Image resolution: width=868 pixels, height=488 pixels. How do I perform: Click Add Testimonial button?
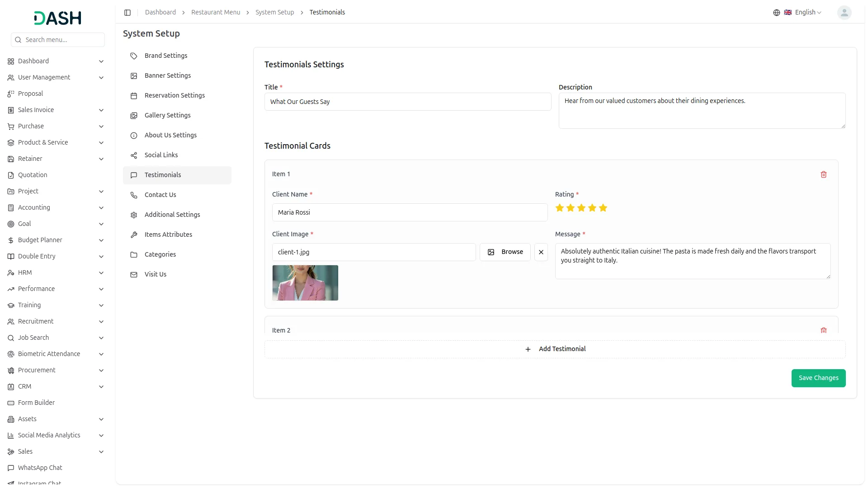(555, 349)
